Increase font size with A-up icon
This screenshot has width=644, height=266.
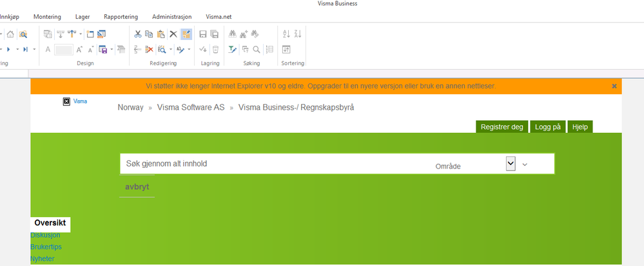[80, 49]
